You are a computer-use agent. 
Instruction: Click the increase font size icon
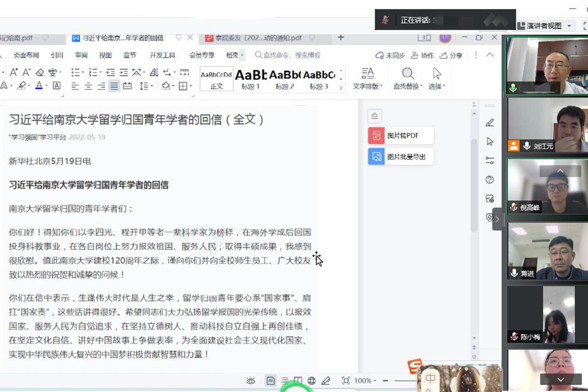14,72
